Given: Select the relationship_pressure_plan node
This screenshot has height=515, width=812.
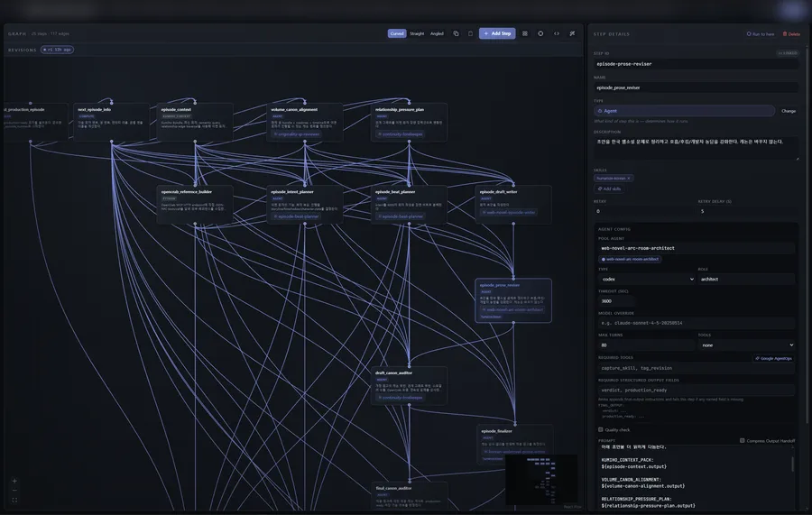Looking at the screenshot, I should coord(409,122).
